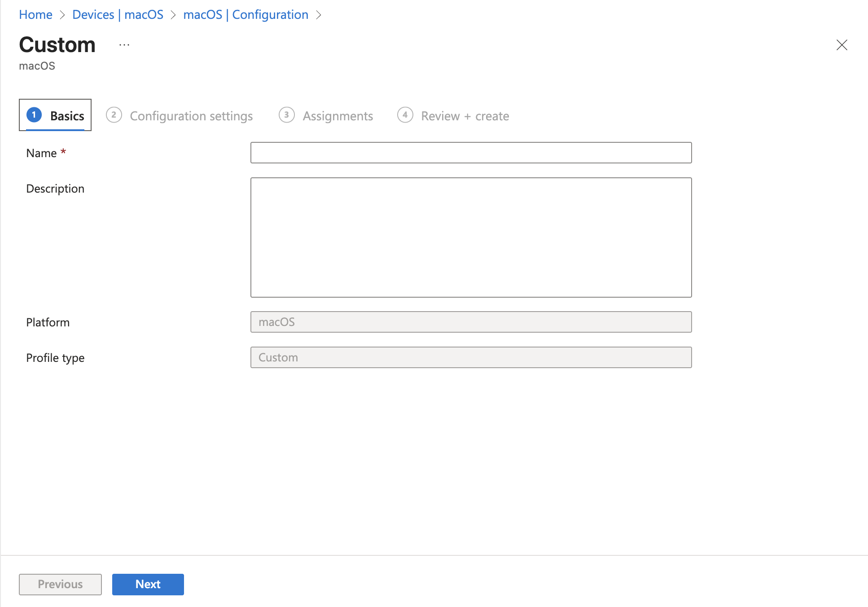Click the disabled Platform macOS field
Viewport: 868px width, 607px height.
tap(471, 322)
